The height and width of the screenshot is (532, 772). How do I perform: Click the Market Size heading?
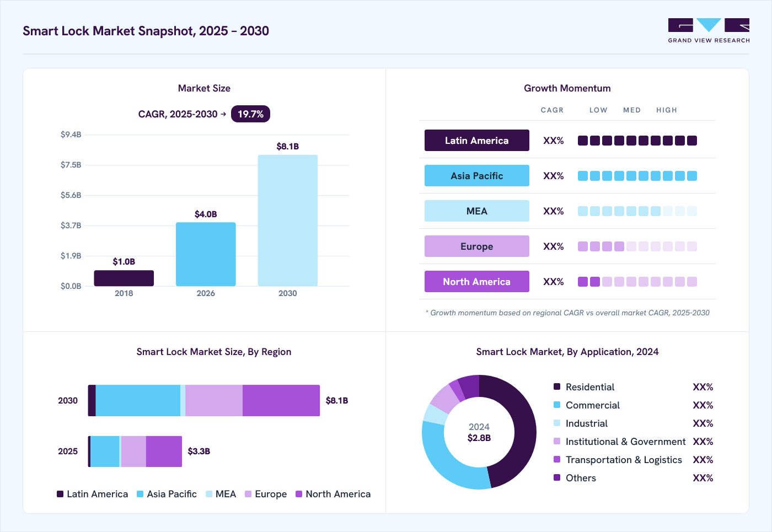pos(204,88)
